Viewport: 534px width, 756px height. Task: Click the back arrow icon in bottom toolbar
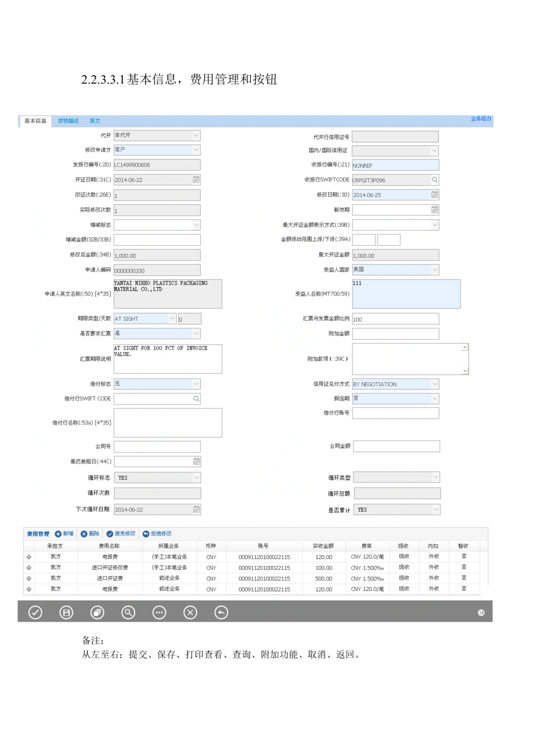[x=221, y=612]
